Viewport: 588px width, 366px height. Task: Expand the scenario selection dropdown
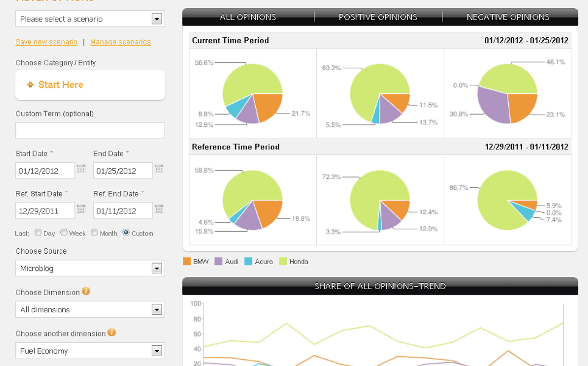click(x=157, y=19)
